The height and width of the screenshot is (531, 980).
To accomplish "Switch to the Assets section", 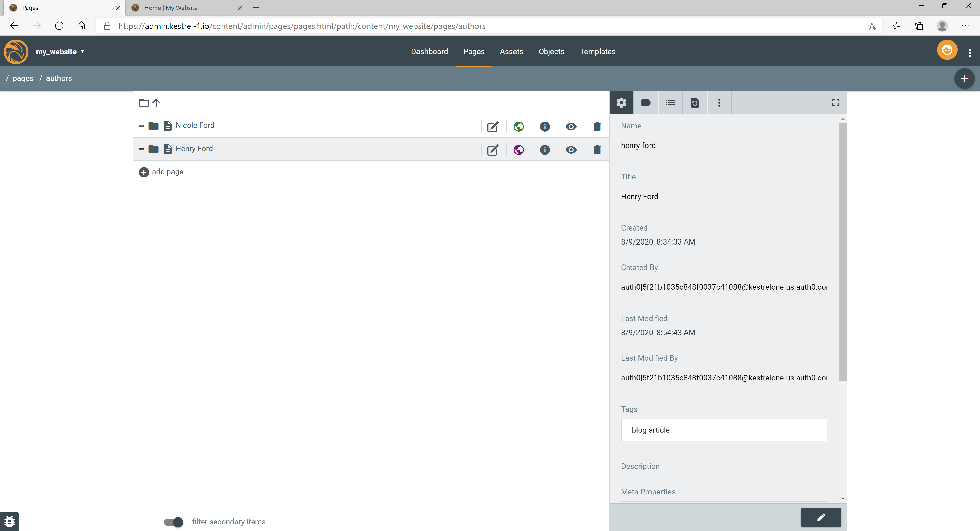I will pos(511,51).
